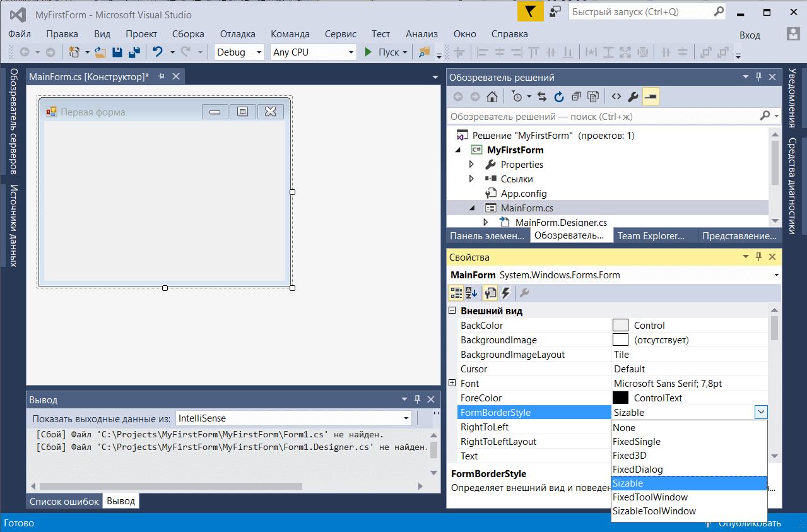The height and width of the screenshot is (532, 807).
Task: Refresh the Solution Explorer
Action: coord(559,97)
